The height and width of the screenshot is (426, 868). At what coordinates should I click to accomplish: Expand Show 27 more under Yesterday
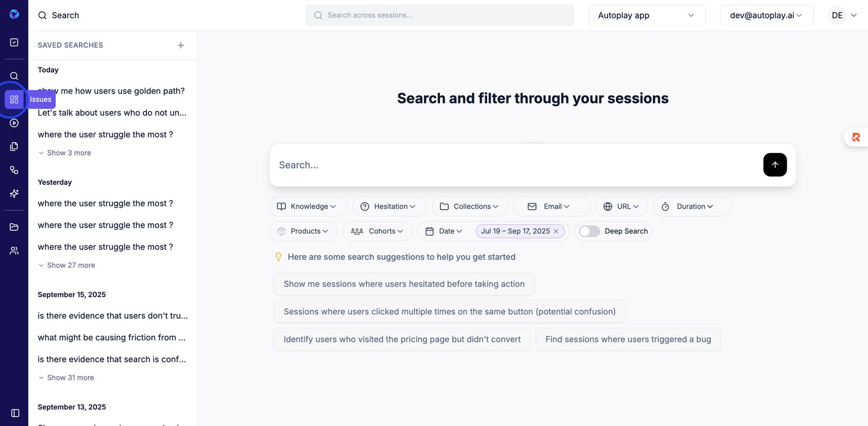coord(71,266)
